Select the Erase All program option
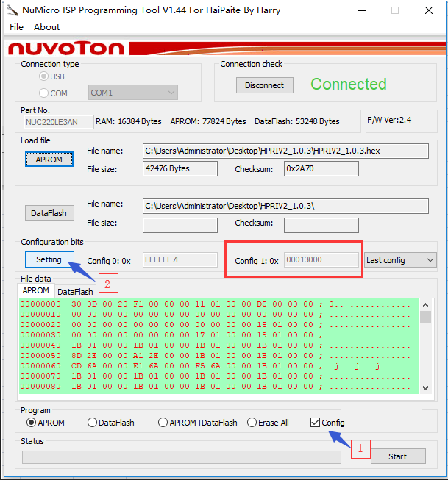Image resolution: width=448 pixels, height=480 pixels. tap(268, 423)
